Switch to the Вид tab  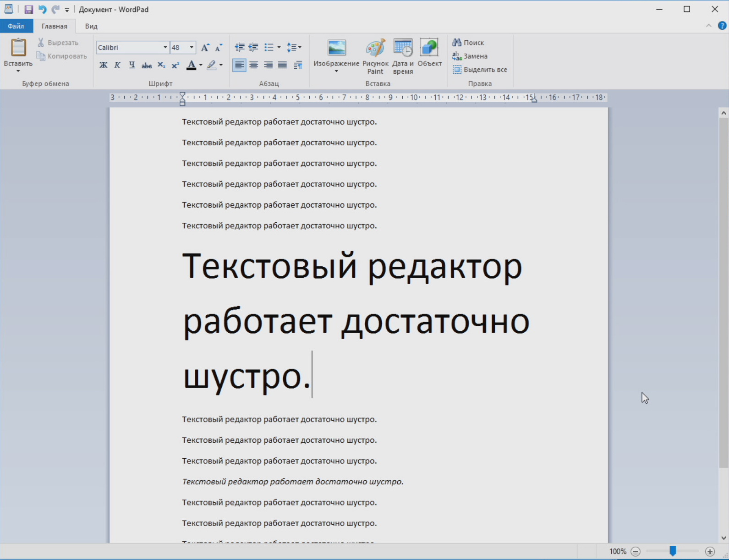[91, 26]
